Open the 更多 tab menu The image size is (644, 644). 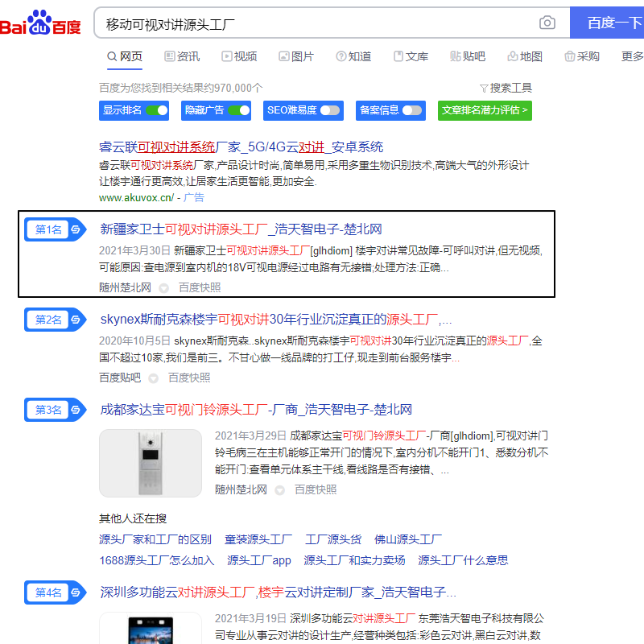click(633, 56)
